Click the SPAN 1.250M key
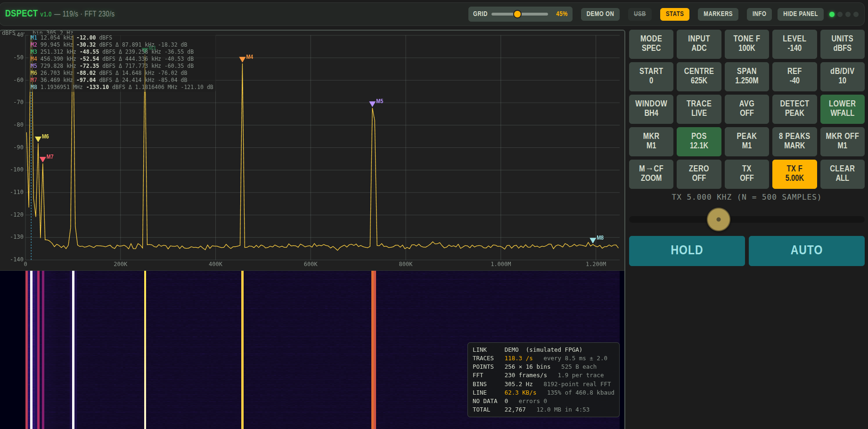The height and width of the screenshot is (429, 868). coord(746,76)
